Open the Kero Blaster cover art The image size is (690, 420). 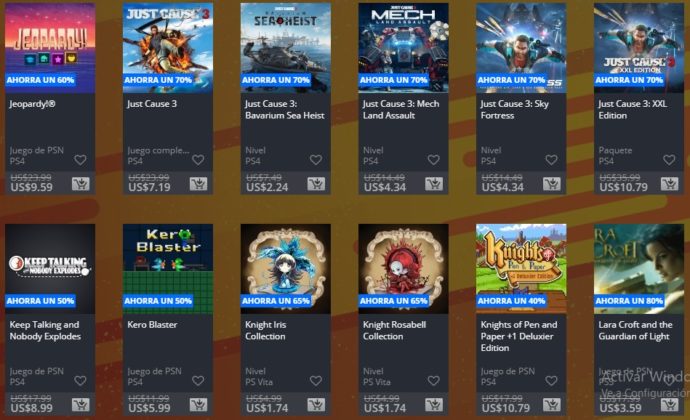pos(168,269)
